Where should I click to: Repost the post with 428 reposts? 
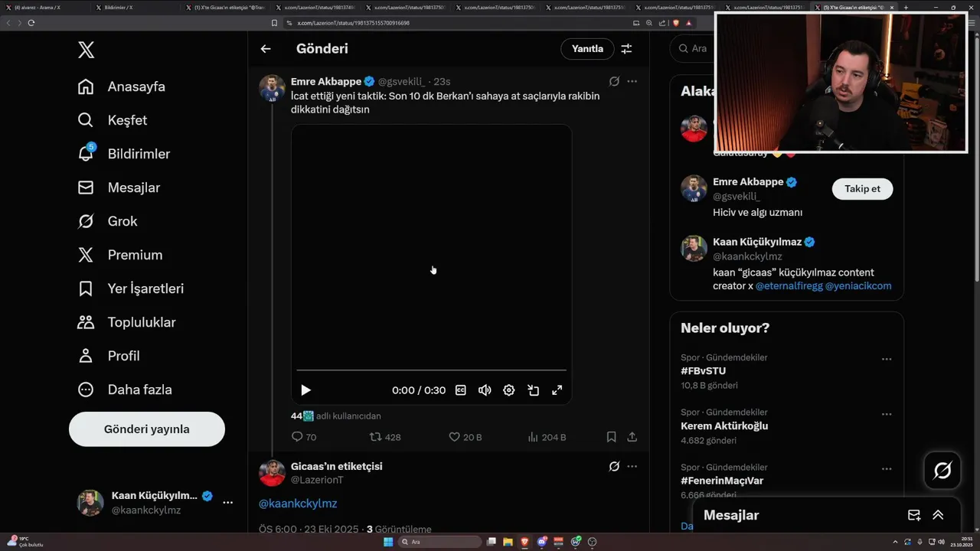pos(385,437)
